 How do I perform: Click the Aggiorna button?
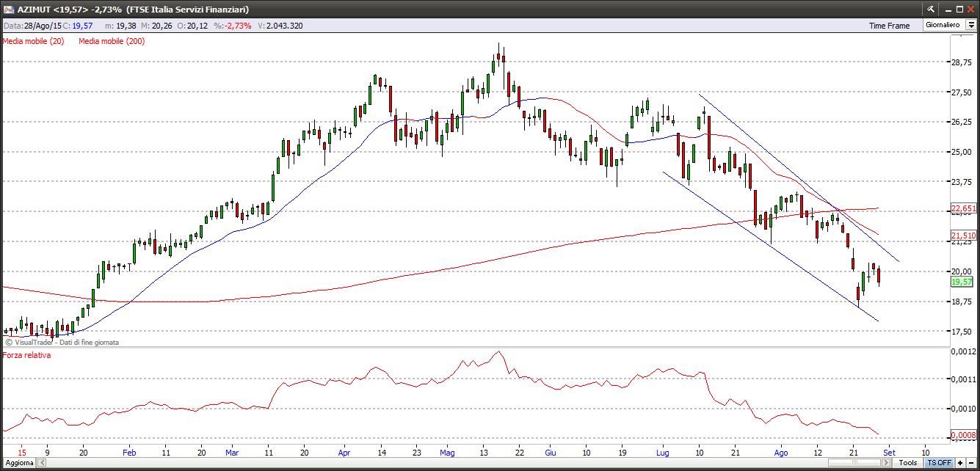pos(19,463)
